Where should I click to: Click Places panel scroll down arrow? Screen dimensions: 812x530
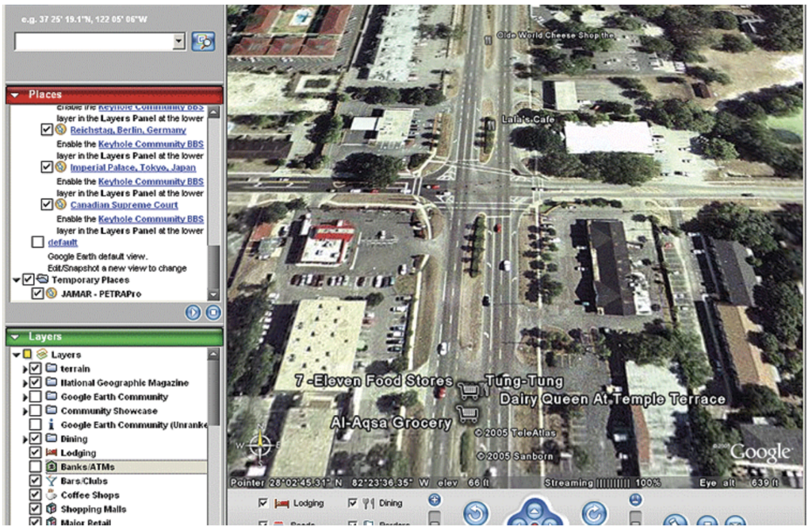click(213, 294)
